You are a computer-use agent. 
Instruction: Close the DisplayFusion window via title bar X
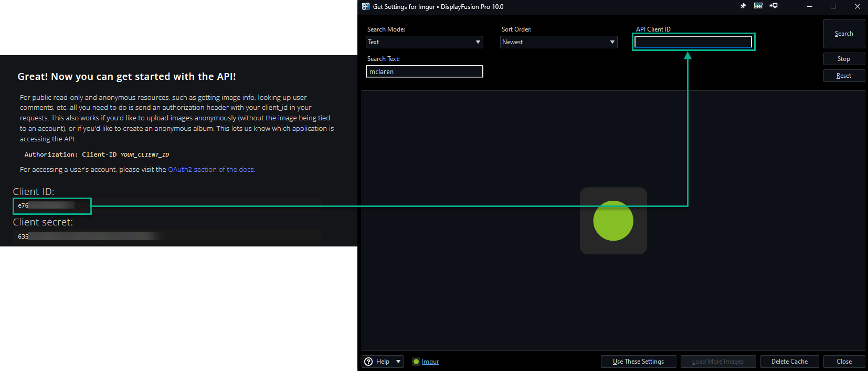point(857,6)
